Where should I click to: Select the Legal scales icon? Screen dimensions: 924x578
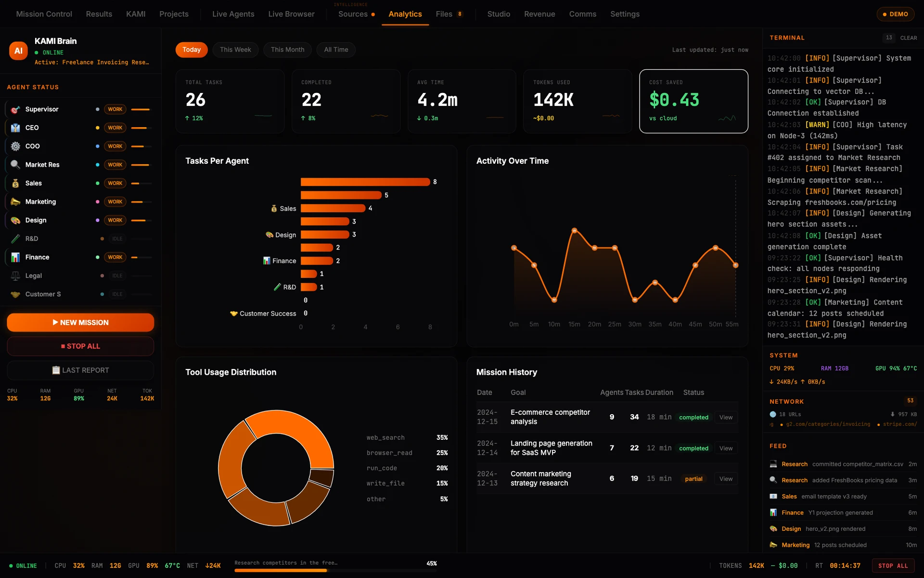tap(15, 276)
